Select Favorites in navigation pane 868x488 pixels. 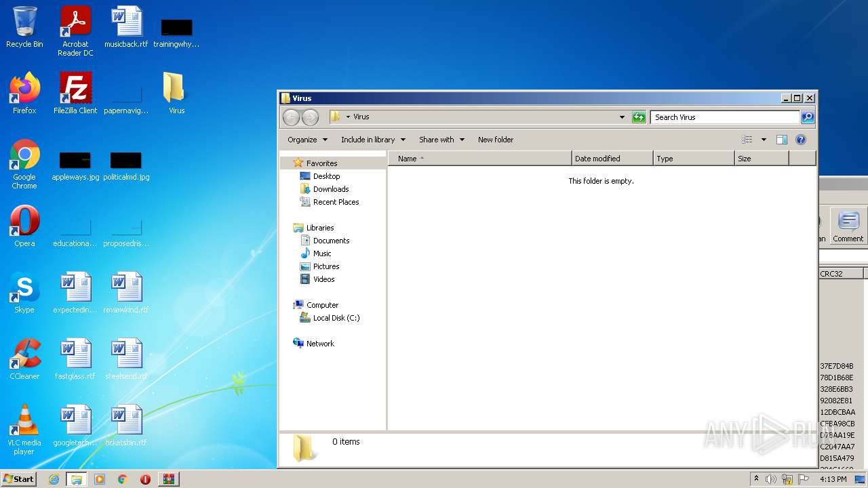click(x=321, y=163)
